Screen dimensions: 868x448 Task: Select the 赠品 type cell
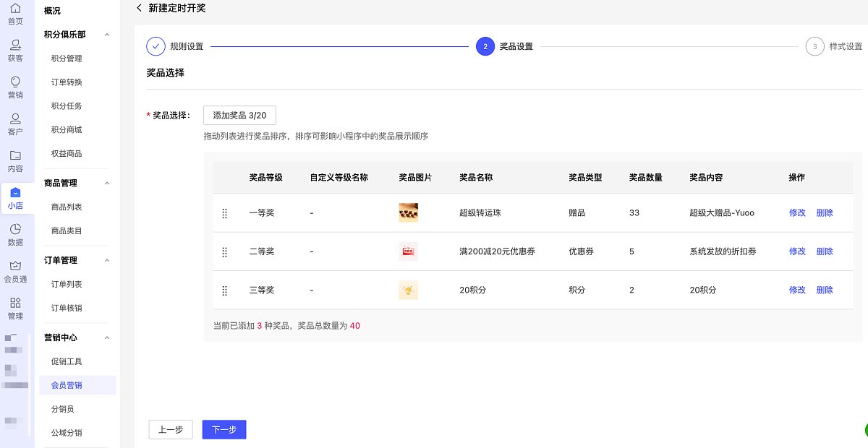[x=577, y=213]
